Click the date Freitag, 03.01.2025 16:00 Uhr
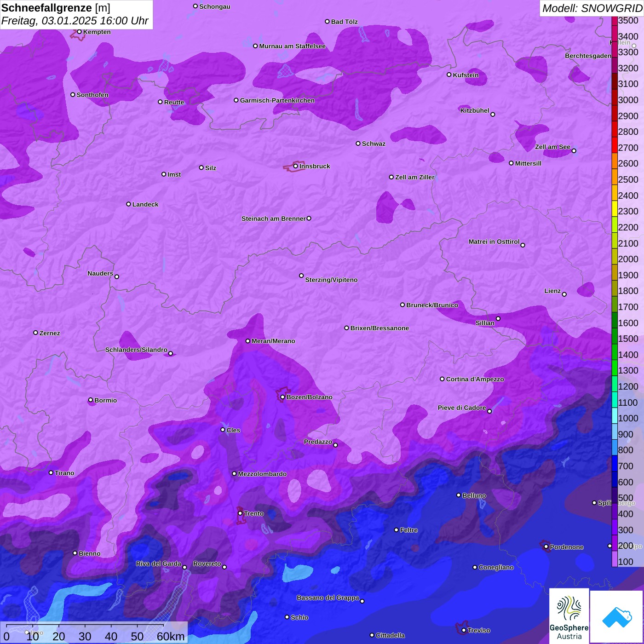 pyautogui.click(x=75, y=21)
